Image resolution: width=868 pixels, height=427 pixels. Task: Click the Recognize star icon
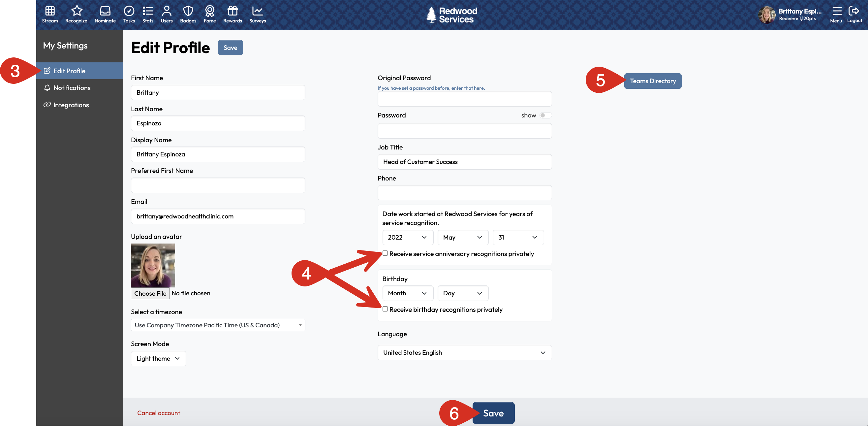point(77,11)
